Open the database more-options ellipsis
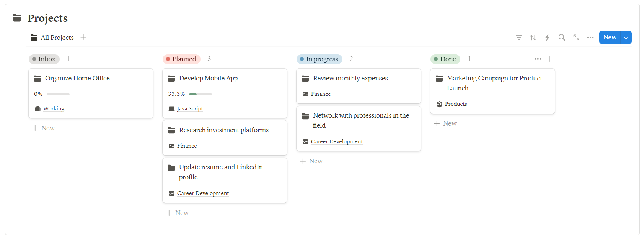 tap(590, 38)
